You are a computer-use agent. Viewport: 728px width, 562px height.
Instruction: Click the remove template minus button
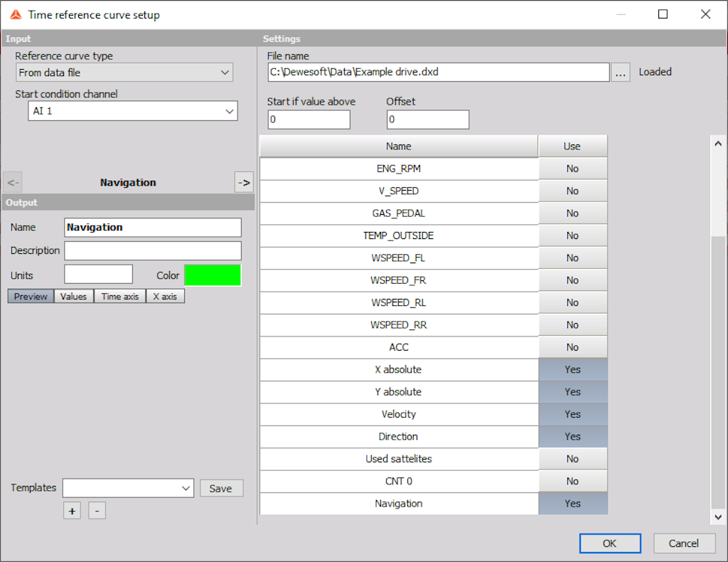point(97,511)
